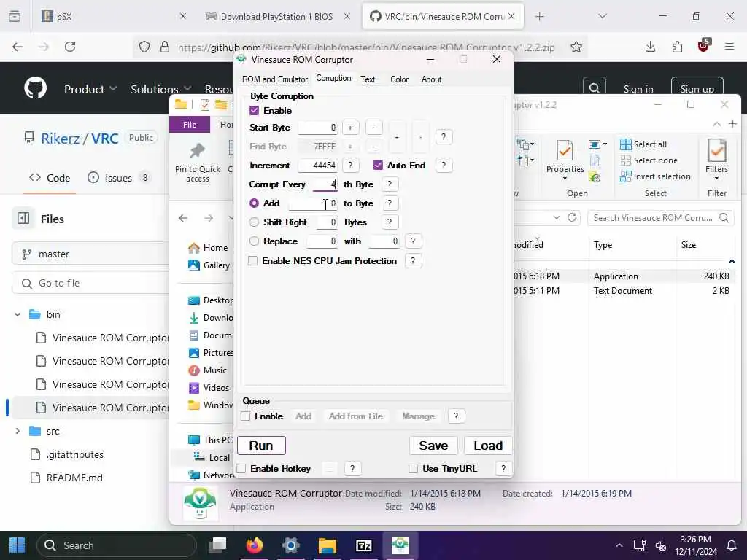Bookmark this page with star icon
The image size is (747, 560).
coord(576,47)
